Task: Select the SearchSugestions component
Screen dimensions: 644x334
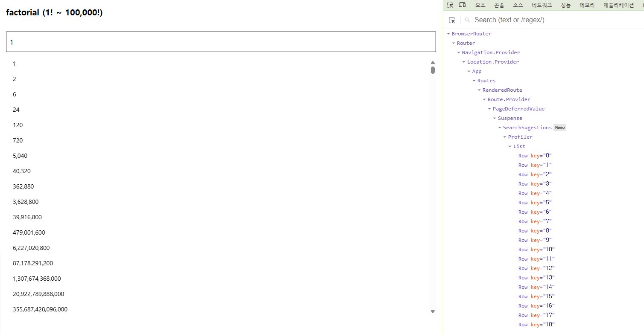Action: tap(527, 128)
